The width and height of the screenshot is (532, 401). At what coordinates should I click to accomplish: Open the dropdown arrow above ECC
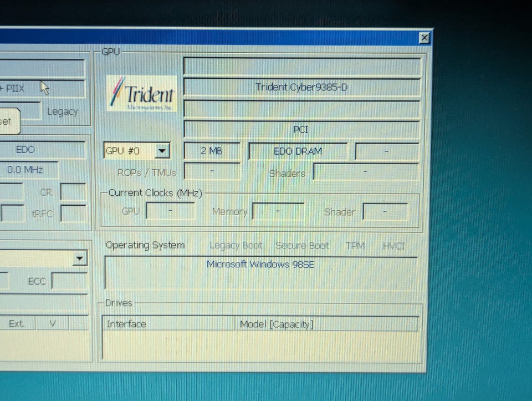coord(80,258)
